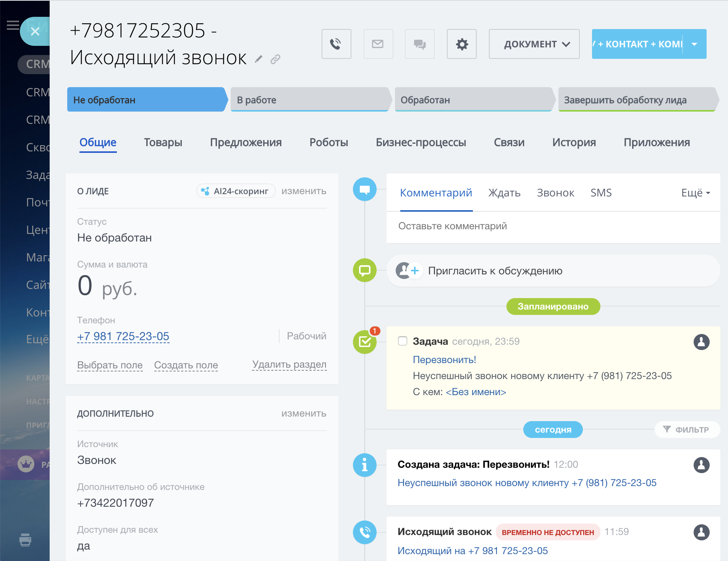The height and width of the screenshot is (561, 728).
Task: Mark the Задача task checkbox complete
Action: pos(403,341)
